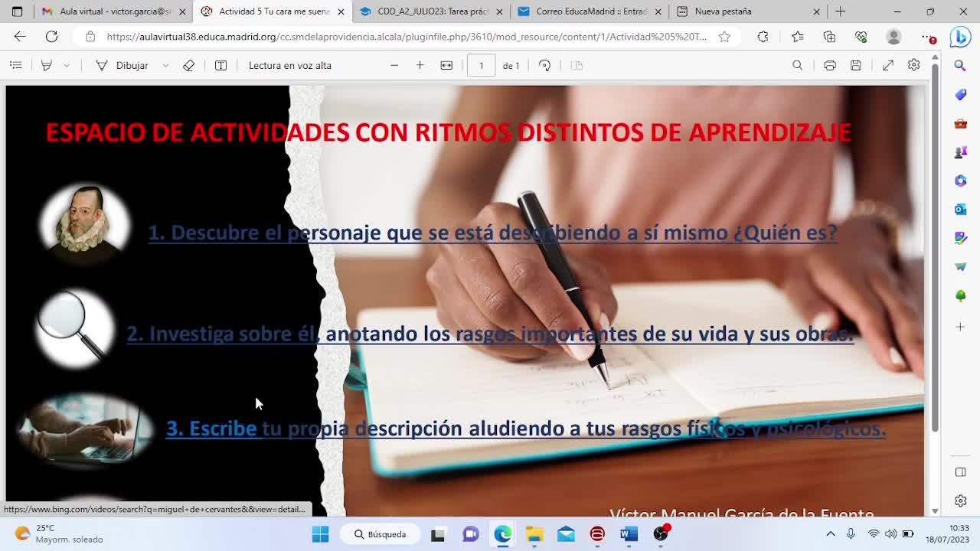Viewport: 980px width, 551px height.
Task: Switch to the Aula virtual Gmail tab
Action: point(109,11)
